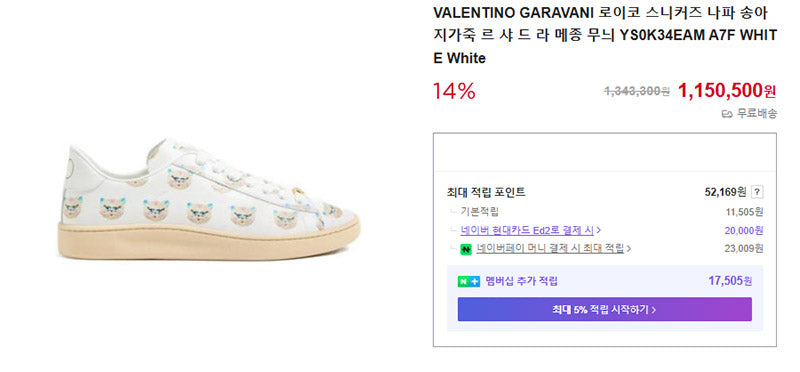Click the white sneaker product image
This screenshot has height=372, width=800.
click(211, 199)
